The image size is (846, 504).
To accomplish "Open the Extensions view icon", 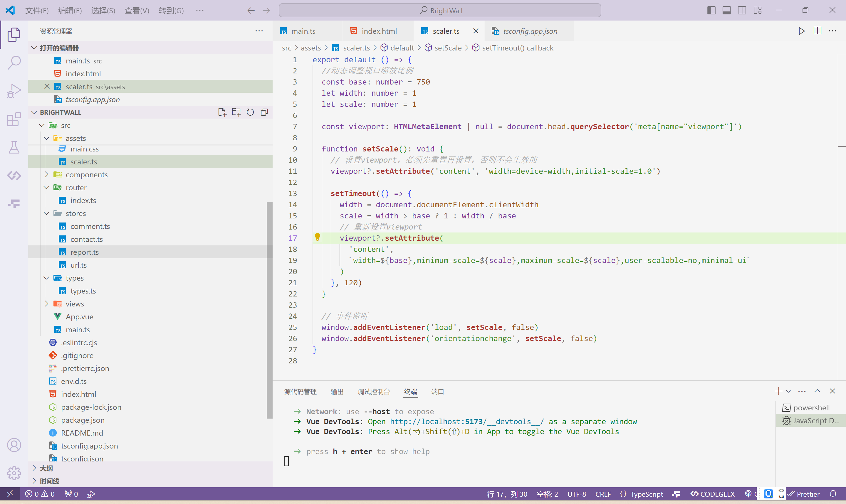I will (x=14, y=119).
